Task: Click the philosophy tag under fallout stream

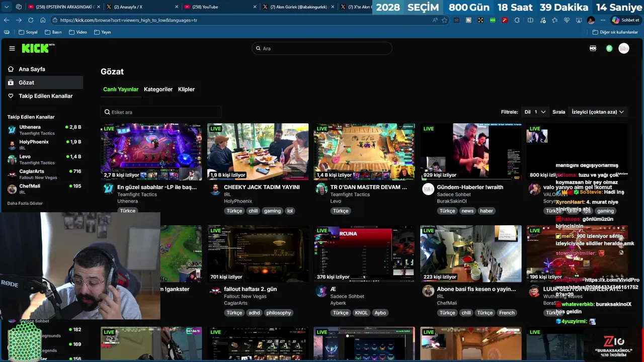Action: pos(279,313)
